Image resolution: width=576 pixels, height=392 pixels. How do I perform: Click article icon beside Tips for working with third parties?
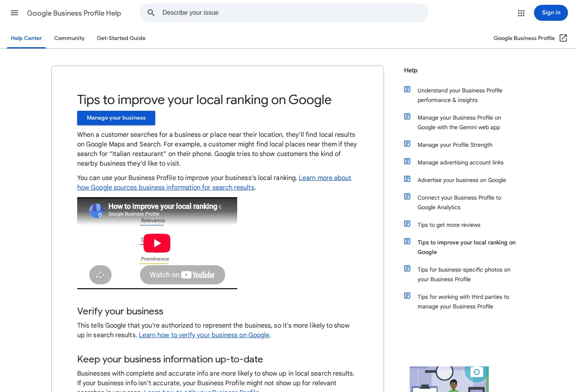407,296
